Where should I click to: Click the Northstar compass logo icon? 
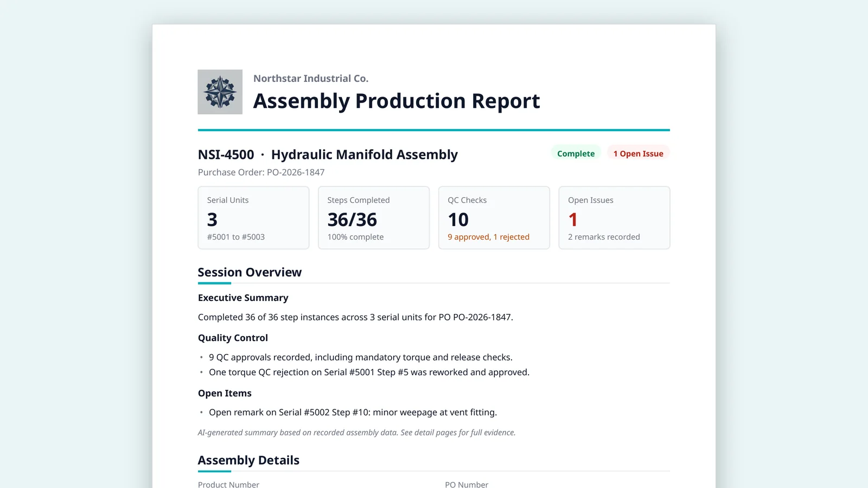[220, 92]
